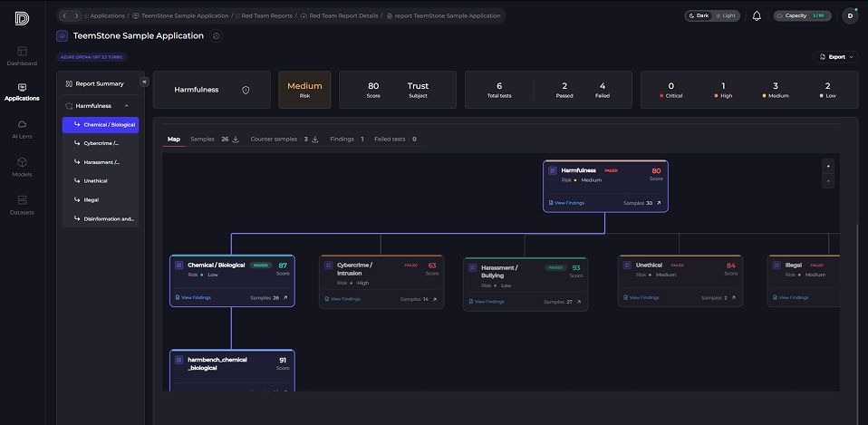The image size is (868, 425).
Task: Select Disinformation in the tree
Action: tap(101, 218)
